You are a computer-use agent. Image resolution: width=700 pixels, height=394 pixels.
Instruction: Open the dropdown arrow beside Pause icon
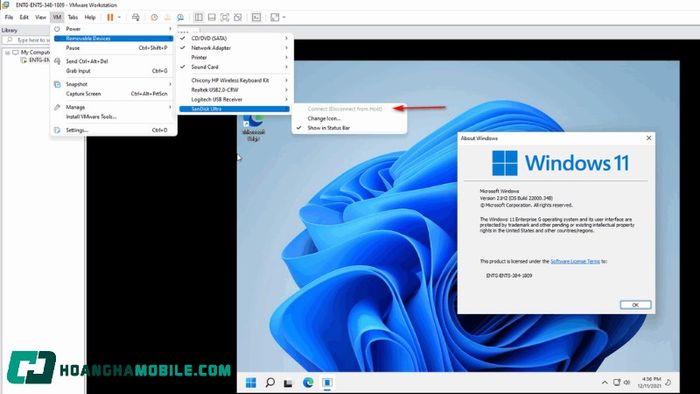tap(119, 17)
